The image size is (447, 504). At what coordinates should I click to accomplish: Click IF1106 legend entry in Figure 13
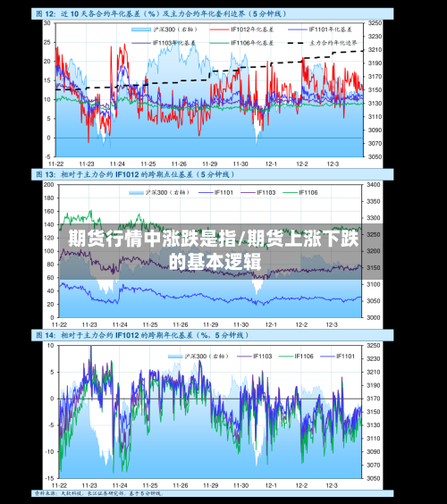[x=300, y=192]
